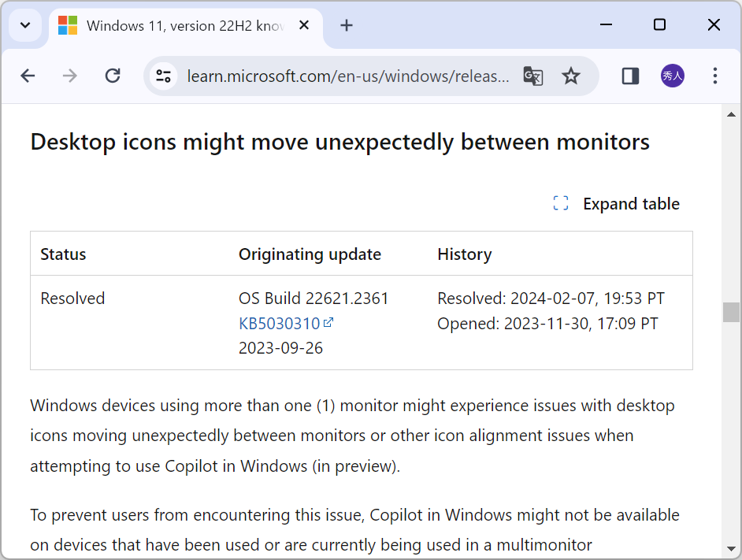Click the translate page icon
The width and height of the screenshot is (742, 560).
[x=533, y=76]
